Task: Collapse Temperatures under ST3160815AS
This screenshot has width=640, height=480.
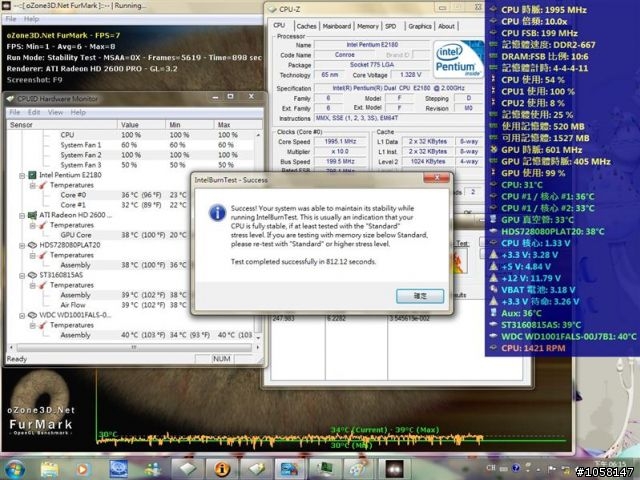Action: (32, 286)
